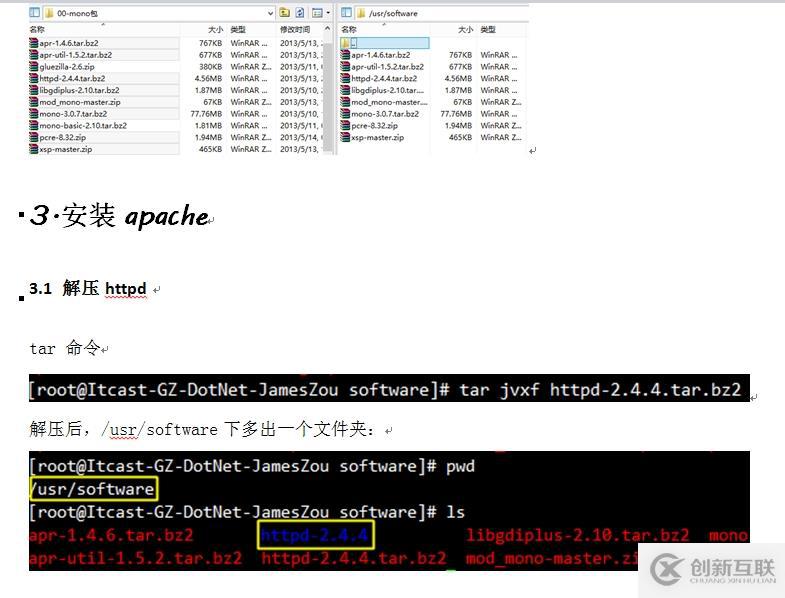Click blue httpd-2.4.4 directory in ls output

315,535
